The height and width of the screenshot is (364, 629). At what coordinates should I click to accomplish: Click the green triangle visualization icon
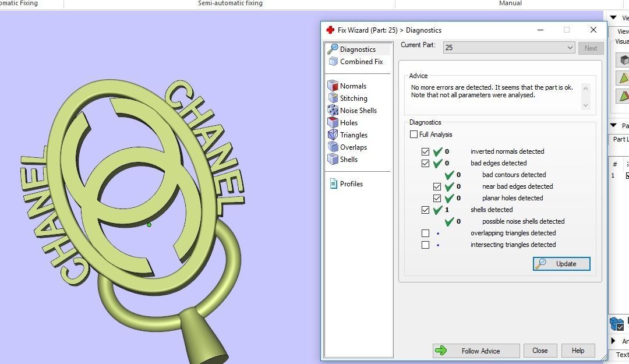click(623, 78)
